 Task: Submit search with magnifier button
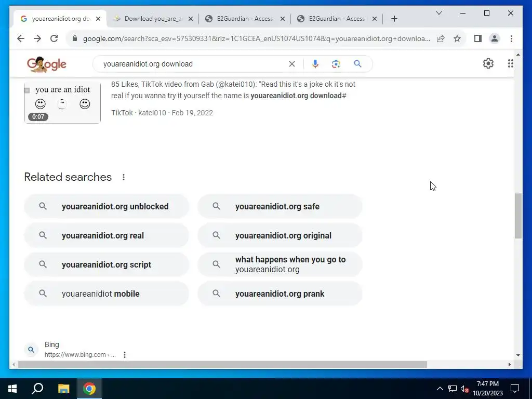coord(357,64)
